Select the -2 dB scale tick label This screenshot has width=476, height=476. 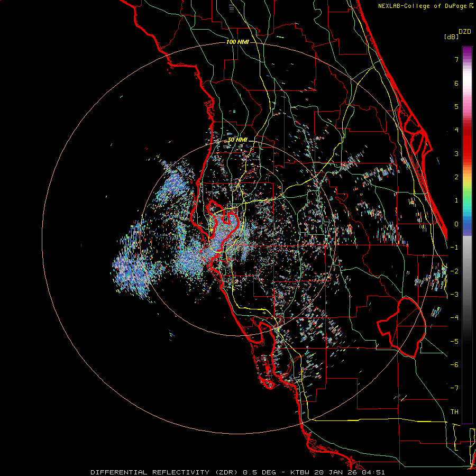454,271
